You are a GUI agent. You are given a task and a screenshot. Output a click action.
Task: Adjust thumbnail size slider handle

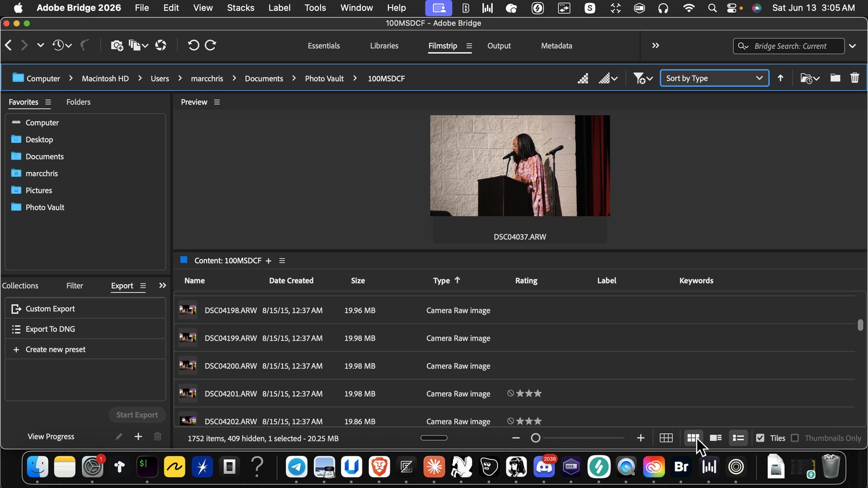click(x=535, y=438)
